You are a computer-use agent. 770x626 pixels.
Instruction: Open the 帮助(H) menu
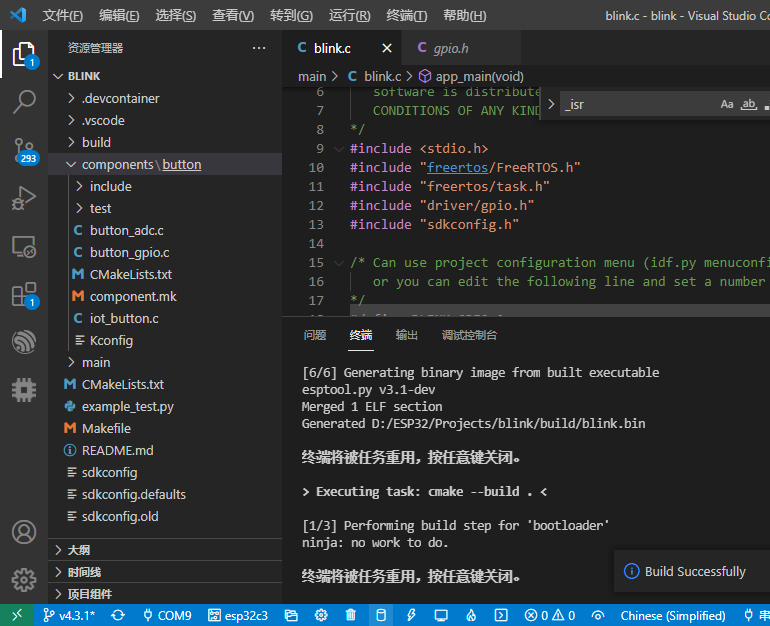465,16
